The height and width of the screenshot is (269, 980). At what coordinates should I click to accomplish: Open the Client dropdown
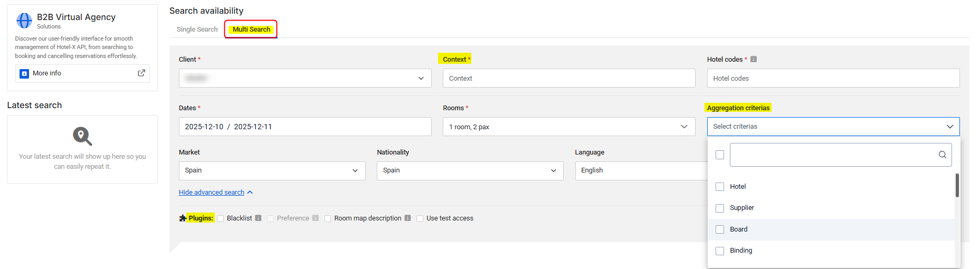[305, 78]
